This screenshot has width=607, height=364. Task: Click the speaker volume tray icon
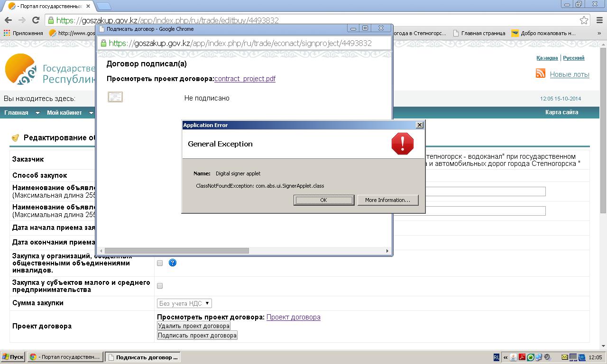548,357
